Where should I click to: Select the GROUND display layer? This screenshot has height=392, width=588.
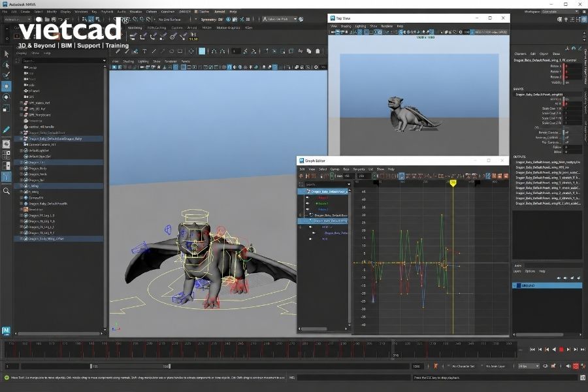(x=547, y=286)
